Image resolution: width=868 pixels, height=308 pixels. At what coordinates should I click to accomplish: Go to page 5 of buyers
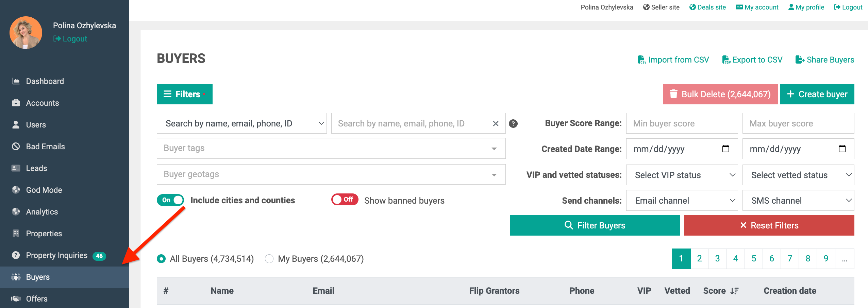[754, 259]
